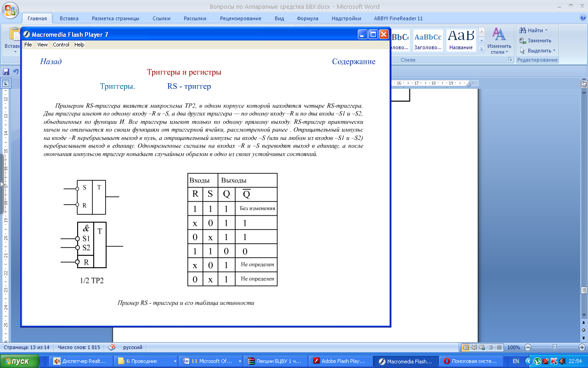This screenshot has width=588, height=368.
Task: Open Flash Player View menu
Action: pos(42,45)
